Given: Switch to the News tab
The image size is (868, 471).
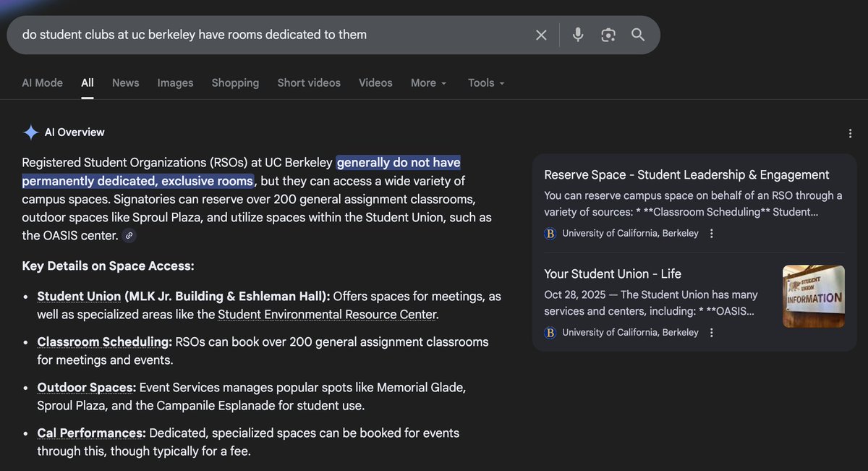Looking at the screenshot, I should 126,83.
